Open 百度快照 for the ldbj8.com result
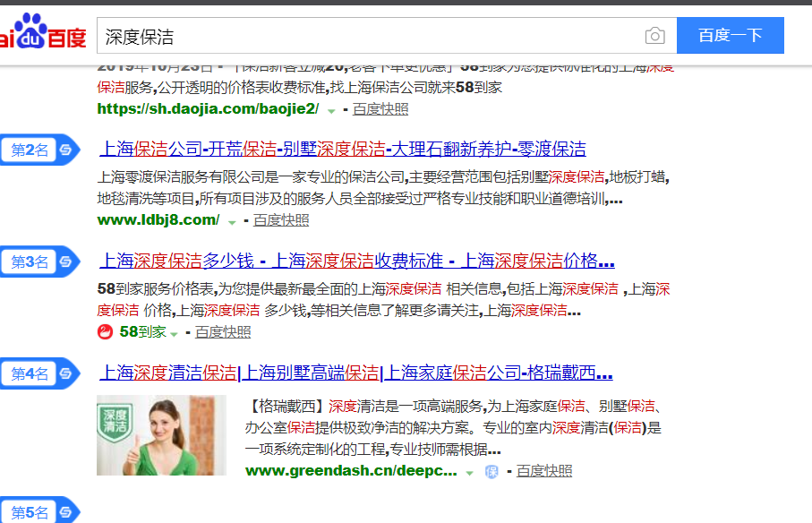 point(281,220)
